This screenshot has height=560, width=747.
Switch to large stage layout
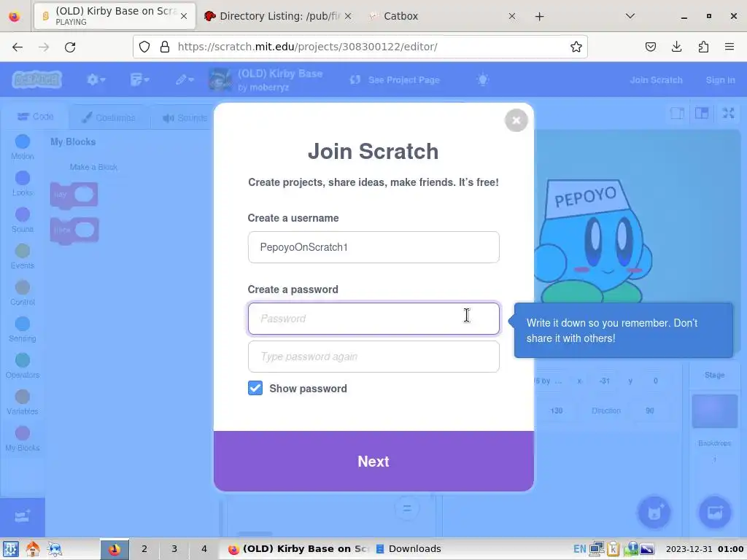[702, 113]
